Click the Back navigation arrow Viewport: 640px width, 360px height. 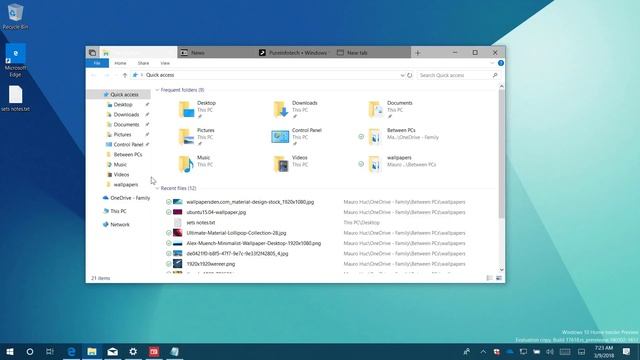click(x=93, y=75)
